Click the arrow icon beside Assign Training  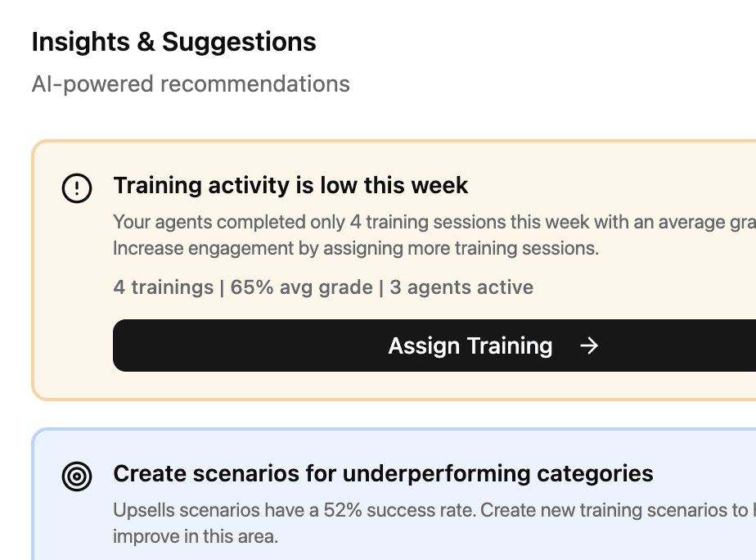tap(588, 346)
